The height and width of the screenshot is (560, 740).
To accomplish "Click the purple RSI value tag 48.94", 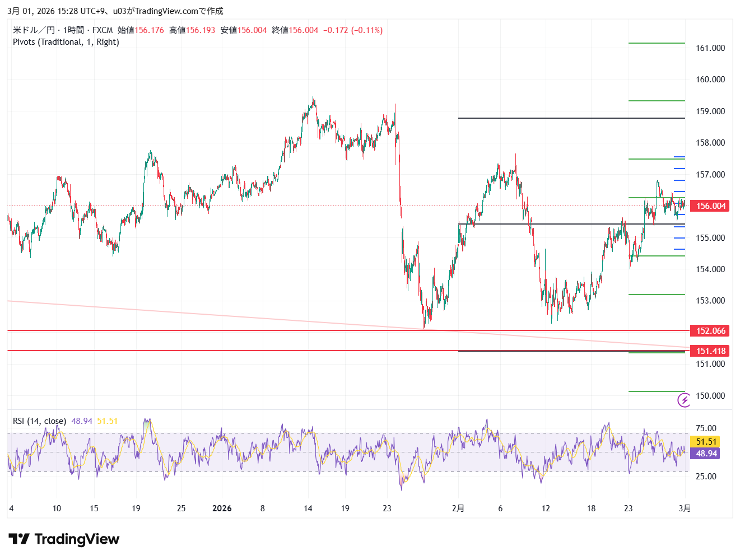I will 706,454.
